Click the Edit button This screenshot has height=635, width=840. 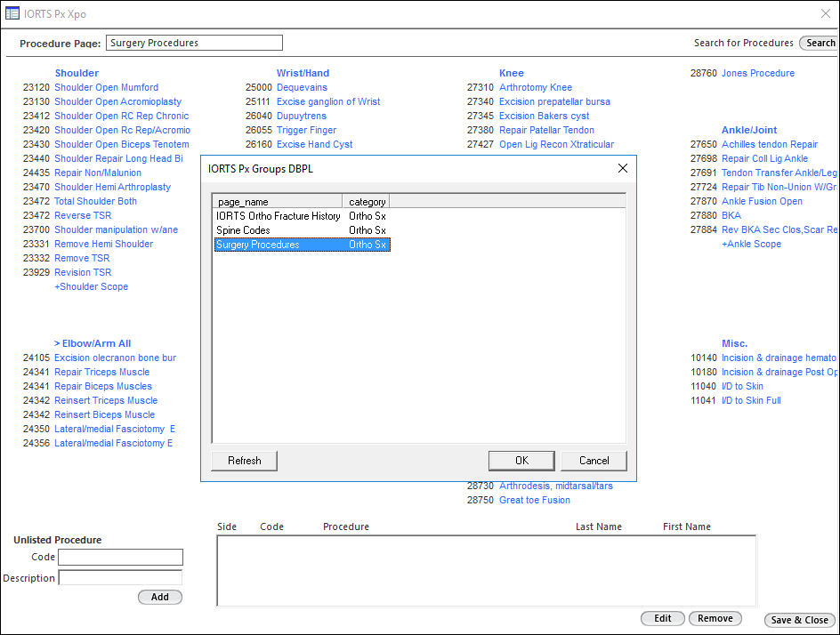tap(663, 618)
